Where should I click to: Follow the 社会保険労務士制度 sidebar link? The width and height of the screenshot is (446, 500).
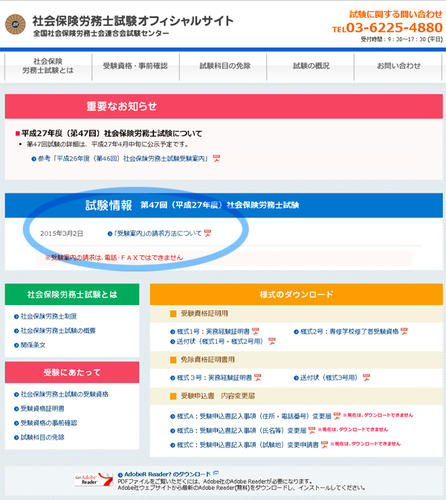[x=49, y=316]
